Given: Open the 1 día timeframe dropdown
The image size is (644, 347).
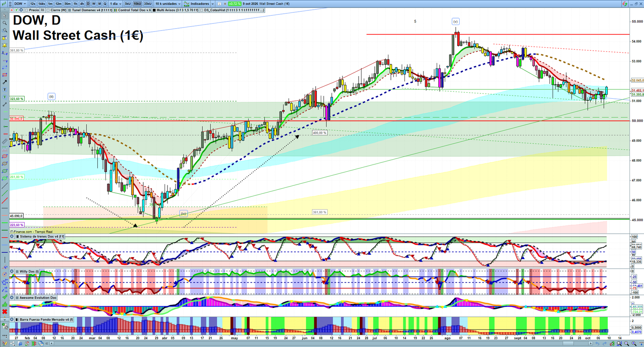Looking at the screenshot, I should 116,4.
